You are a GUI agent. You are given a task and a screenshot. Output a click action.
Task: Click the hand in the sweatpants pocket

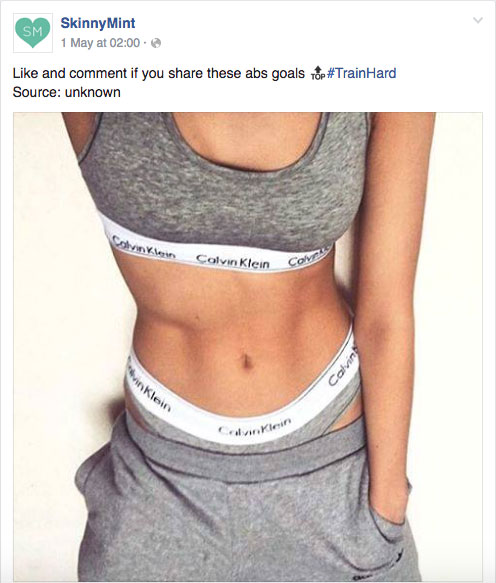click(389, 502)
